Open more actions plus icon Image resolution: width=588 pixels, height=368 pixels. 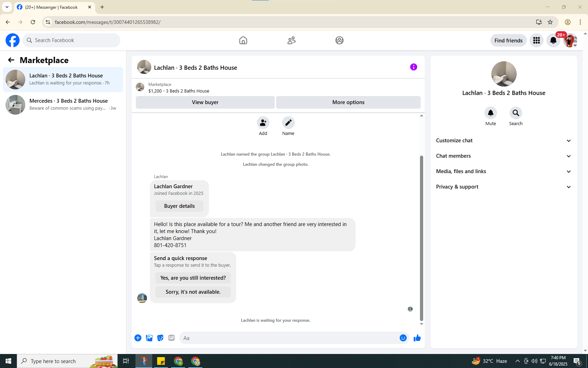pos(138,338)
